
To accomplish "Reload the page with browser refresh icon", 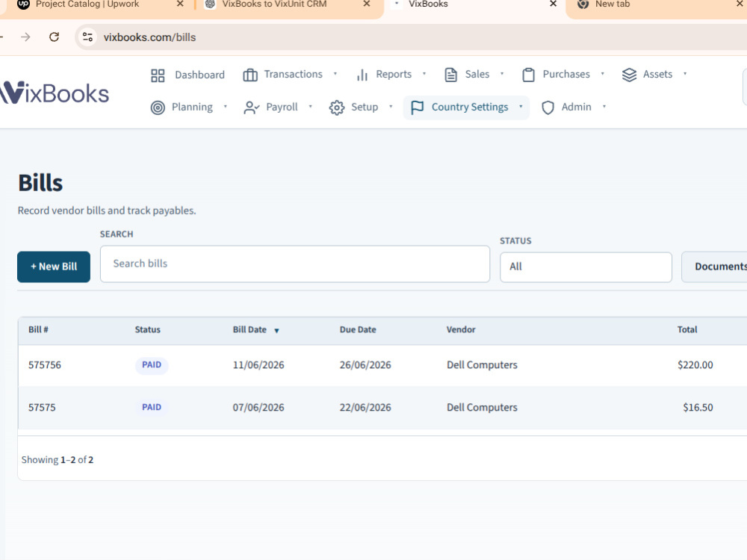I will [55, 37].
